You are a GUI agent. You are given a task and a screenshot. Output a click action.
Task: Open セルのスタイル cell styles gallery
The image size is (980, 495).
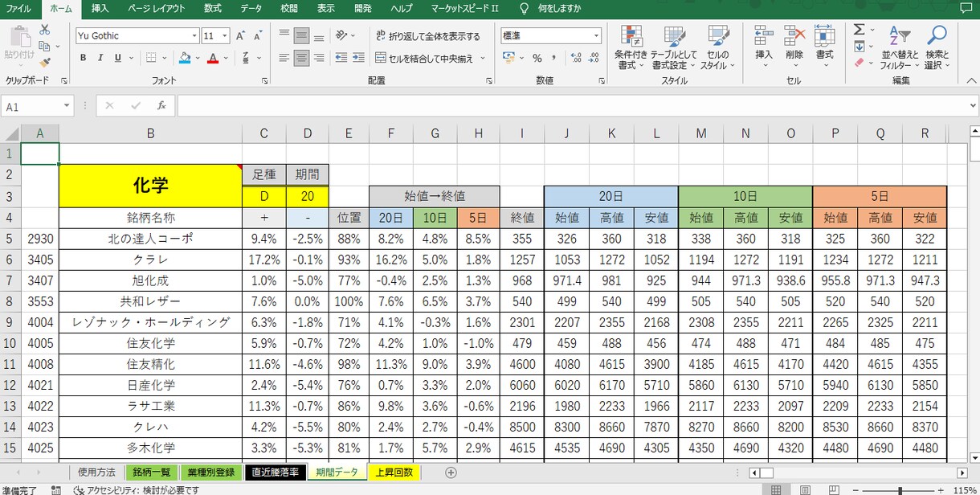(x=717, y=48)
